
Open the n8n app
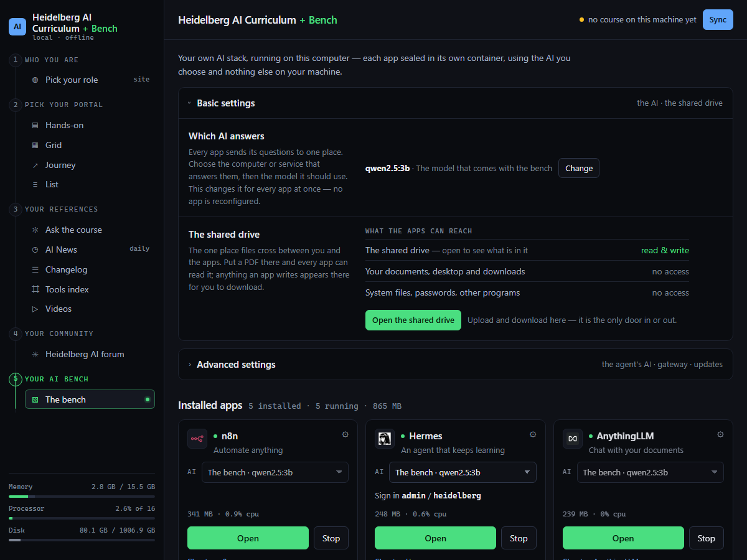[248, 538]
